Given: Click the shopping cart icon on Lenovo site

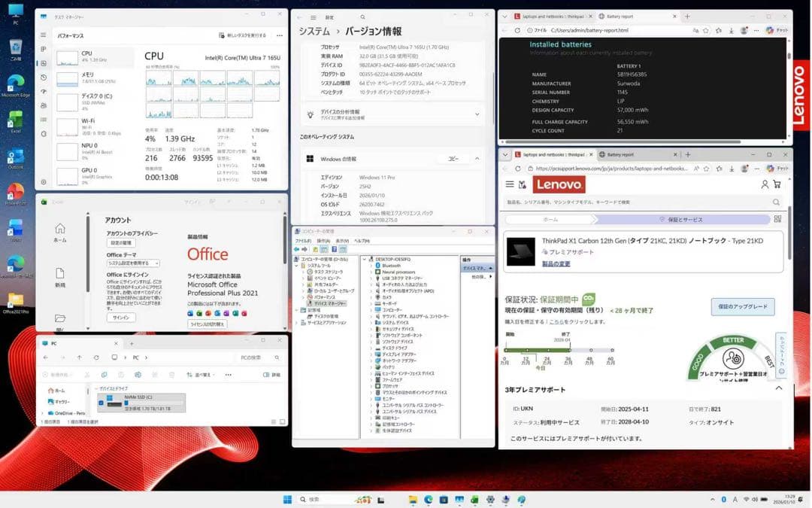Looking at the screenshot, I should pos(777,184).
